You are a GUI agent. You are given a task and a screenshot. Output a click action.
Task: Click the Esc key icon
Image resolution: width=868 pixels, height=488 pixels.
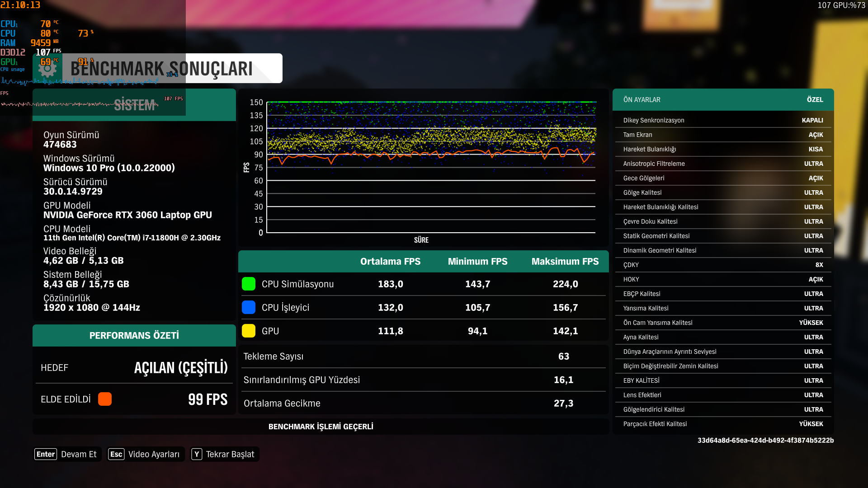(x=116, y=454)
